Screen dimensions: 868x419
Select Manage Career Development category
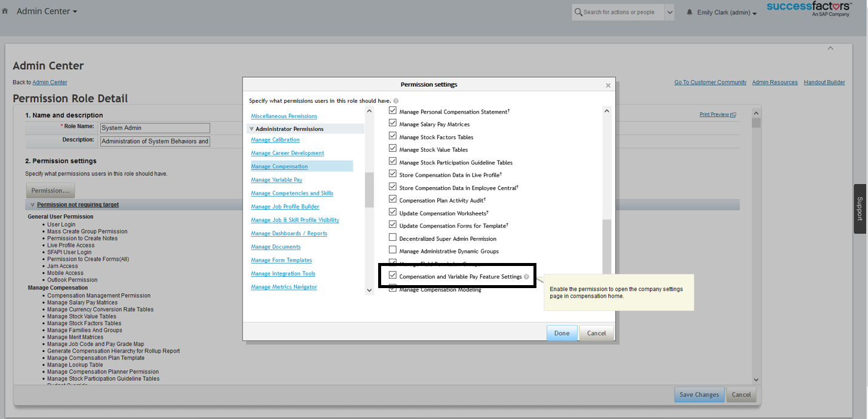287,153
